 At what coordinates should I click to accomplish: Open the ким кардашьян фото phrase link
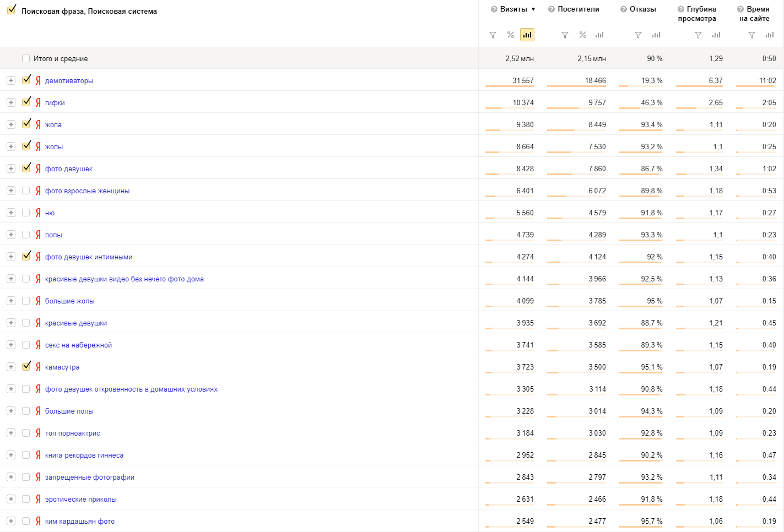(79, 522)
